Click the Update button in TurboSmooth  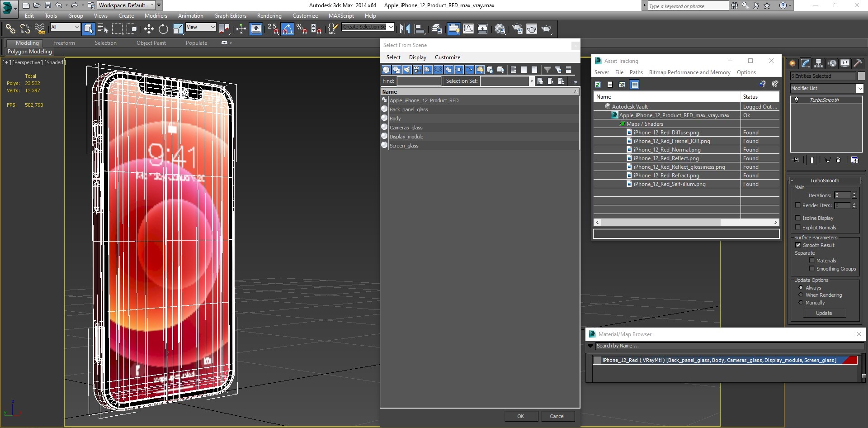pos(824,313)
